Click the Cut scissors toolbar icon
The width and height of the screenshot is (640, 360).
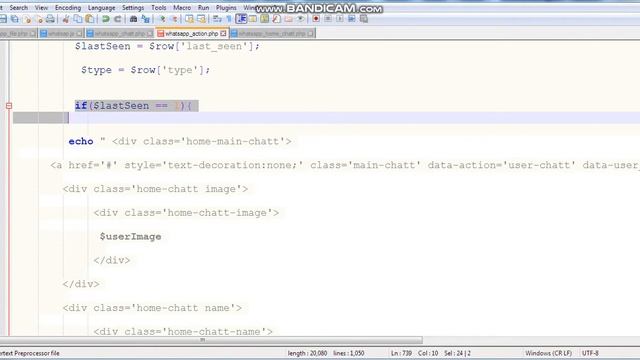(66, 19)
